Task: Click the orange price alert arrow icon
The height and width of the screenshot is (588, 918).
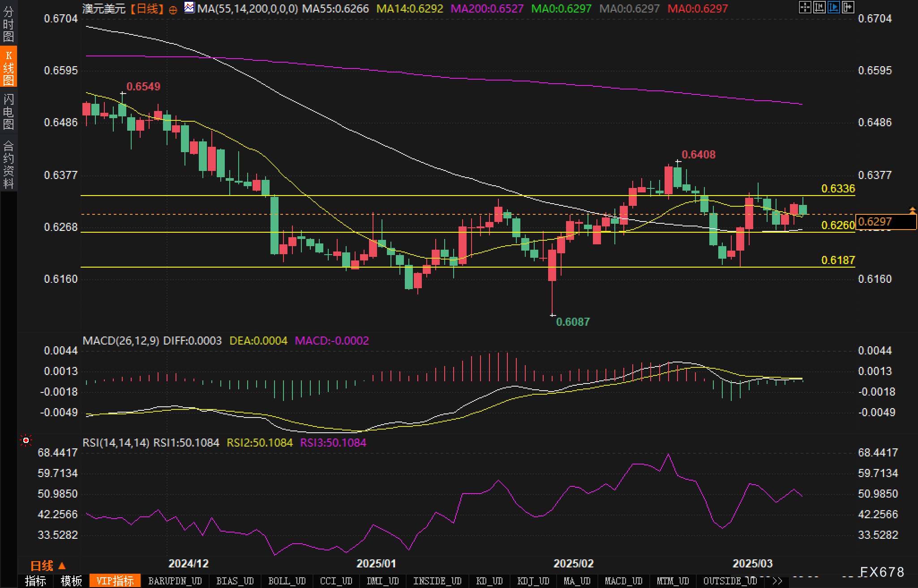Action: point(912,210)
